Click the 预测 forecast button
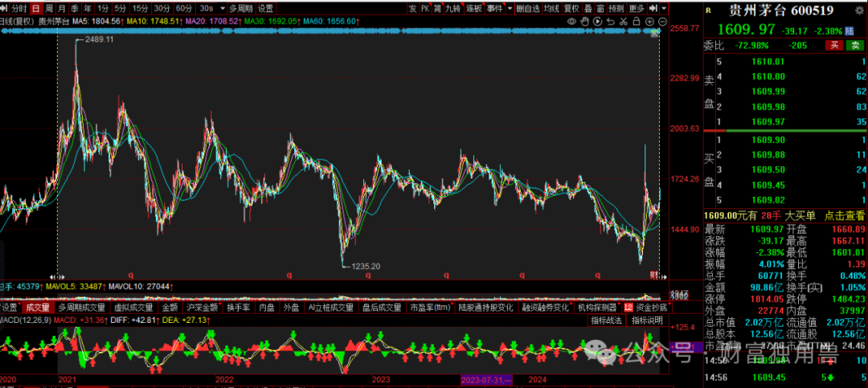The width and height of the screenshot is (868, 388). coord(616,8)
